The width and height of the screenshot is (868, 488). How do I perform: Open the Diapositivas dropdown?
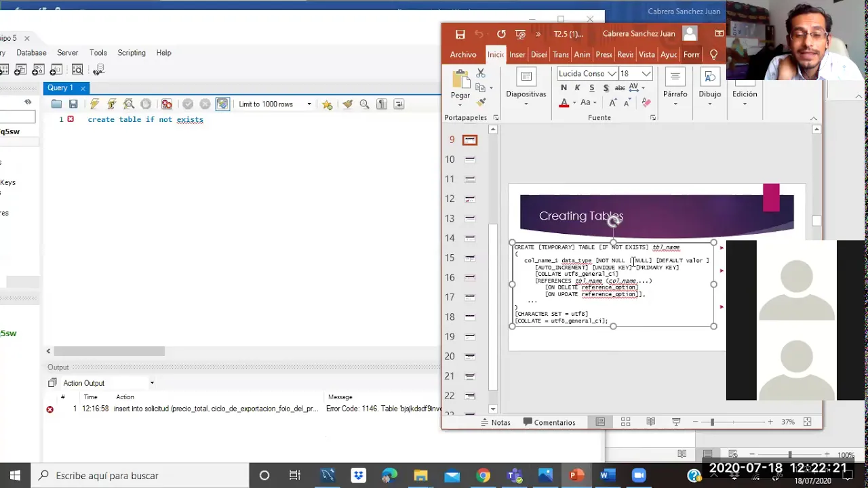[x=526, y=87]
